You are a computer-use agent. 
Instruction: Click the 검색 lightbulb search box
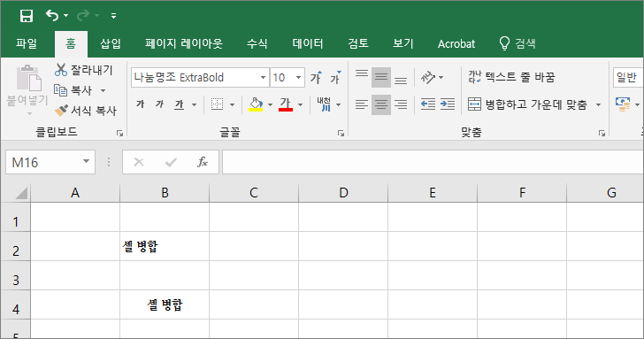pos(517,43)
